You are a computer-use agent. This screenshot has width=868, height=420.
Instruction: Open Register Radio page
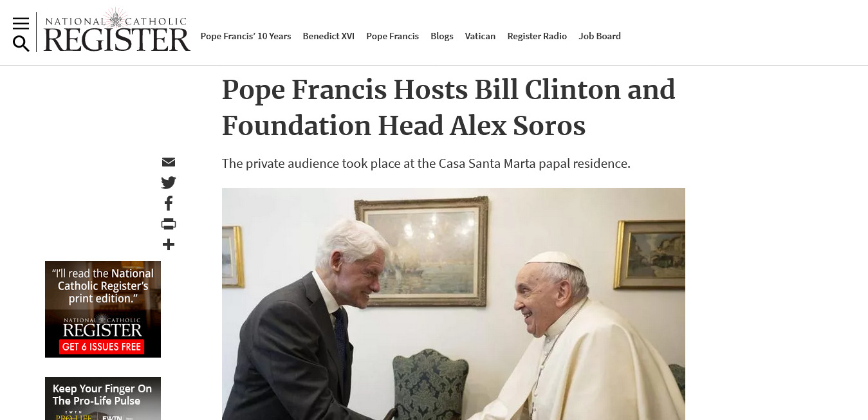click(x=537, y=36)
